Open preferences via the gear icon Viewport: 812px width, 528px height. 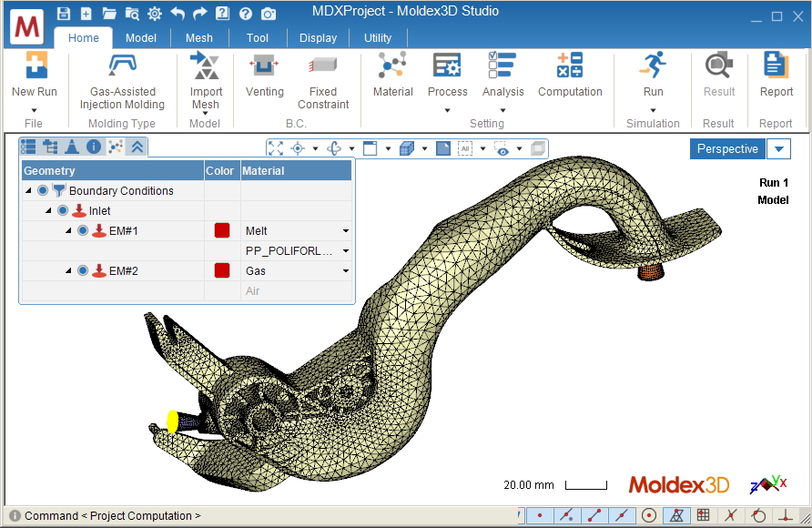(155, 14)
